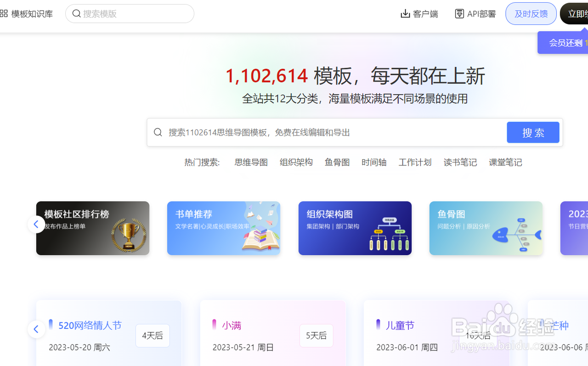The image size is (588, 366).
Task: Click previous arrow on festival carousel
Action: point(36,329)
